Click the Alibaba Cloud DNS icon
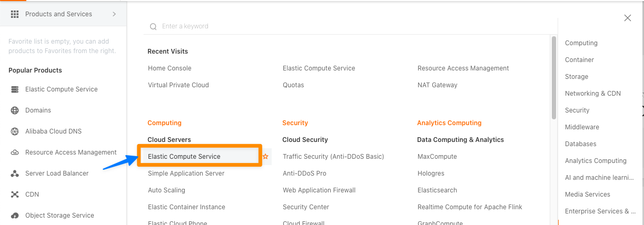The height and width of the screenshot is (225, 644). [x=15, y=131]
